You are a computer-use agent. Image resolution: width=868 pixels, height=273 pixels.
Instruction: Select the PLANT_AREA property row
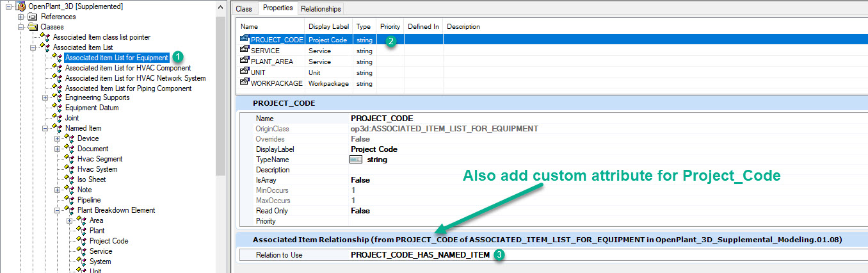[553, 62]
